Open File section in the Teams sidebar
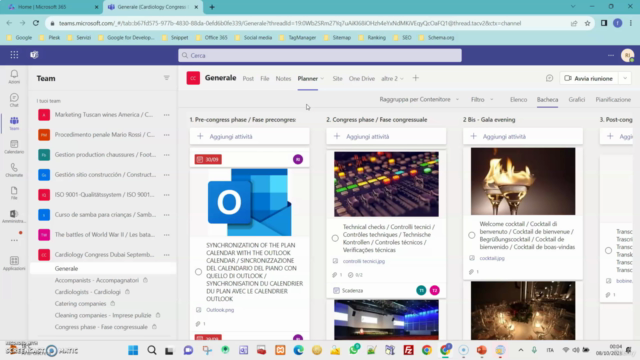The width and height of the screenshot is (640, 360). click(14, 193)
